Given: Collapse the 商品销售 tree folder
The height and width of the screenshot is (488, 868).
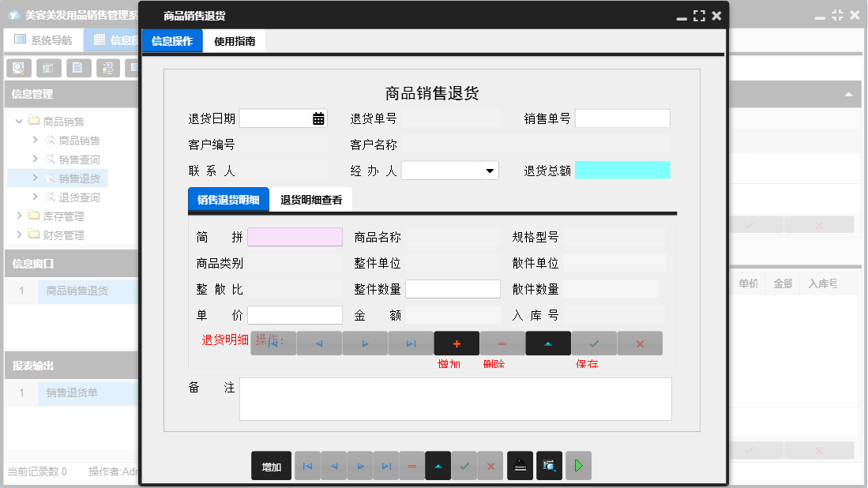Looking at the screenshot, I should (18, 120).
